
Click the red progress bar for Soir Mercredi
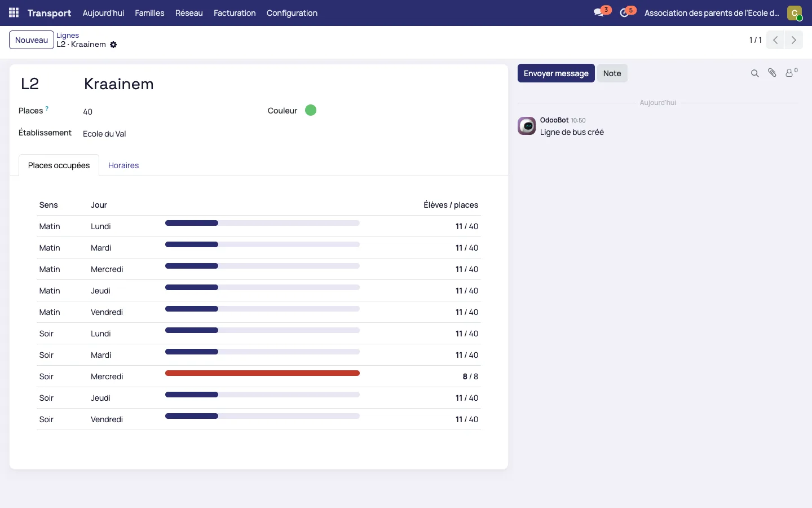[262, 373]
